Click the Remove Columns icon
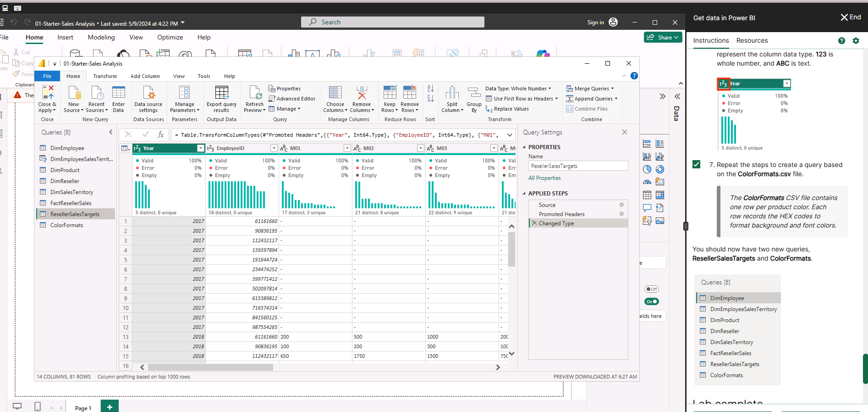Image resolution: width=868 pixels, height=412 pixels. (x=362, y=93)
